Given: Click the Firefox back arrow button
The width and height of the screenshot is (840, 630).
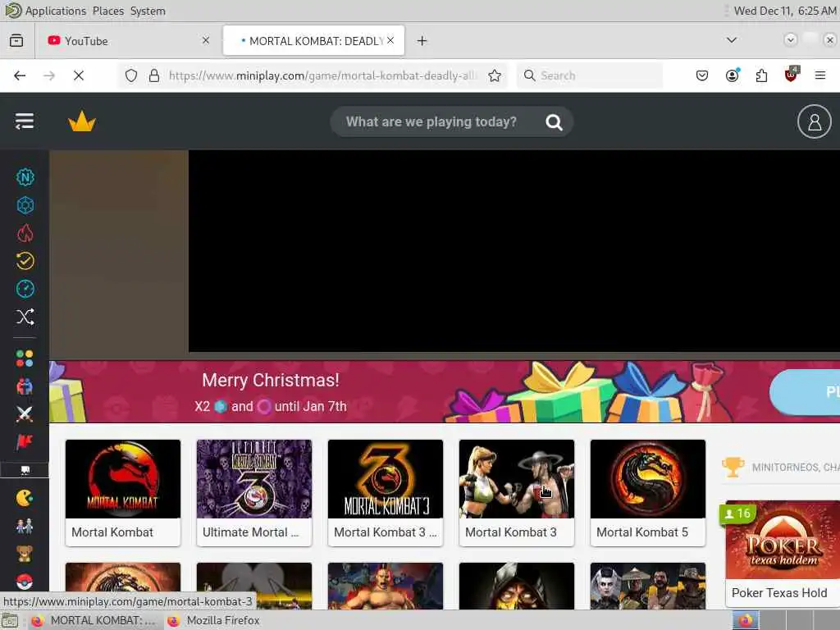Looking at the screenshot, I should 20,75.
